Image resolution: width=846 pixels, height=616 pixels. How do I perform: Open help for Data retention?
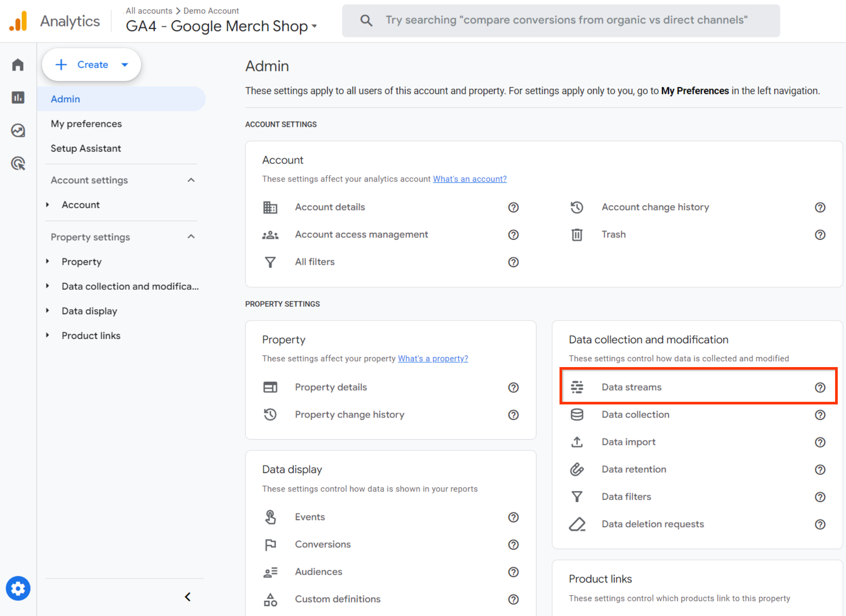coord(820,470)
